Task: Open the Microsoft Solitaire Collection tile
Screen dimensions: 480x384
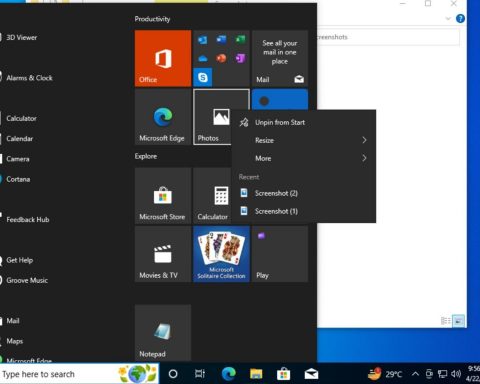Action: click(221, 254)
